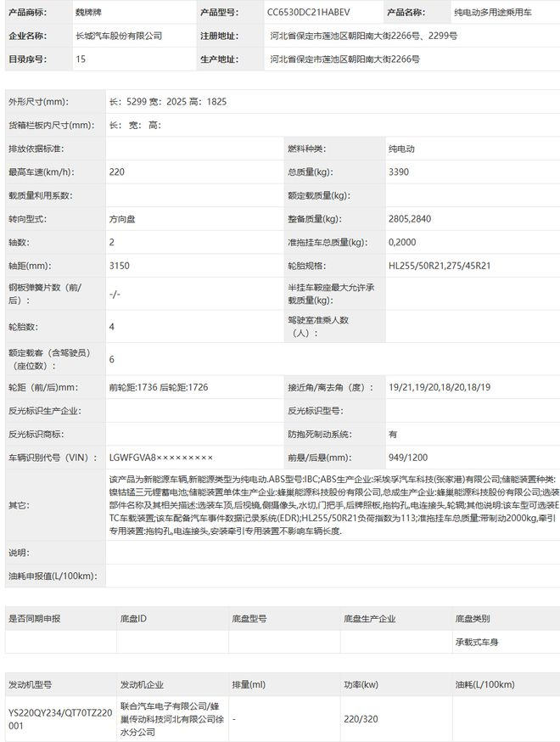Click the 发动机企业 column header
Image resolution: width=560 pixels, height=742 pixels.
click(142, 685)
